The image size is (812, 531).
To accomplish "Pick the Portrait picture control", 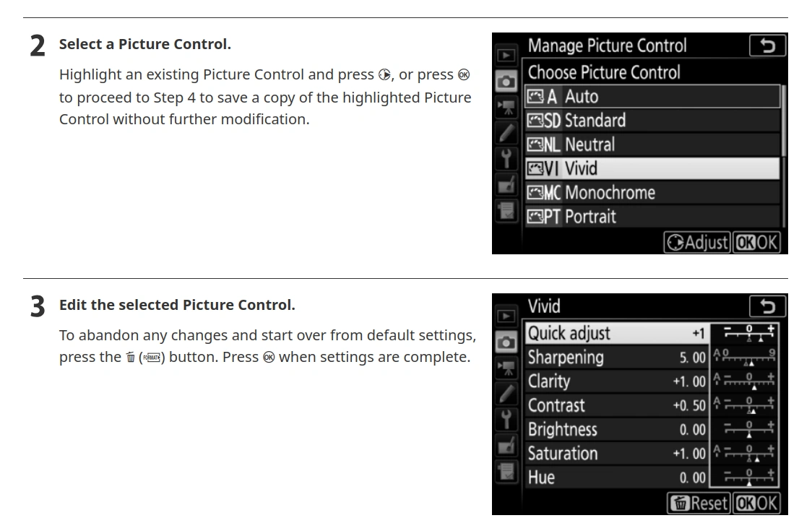I will tap(652, 217).
